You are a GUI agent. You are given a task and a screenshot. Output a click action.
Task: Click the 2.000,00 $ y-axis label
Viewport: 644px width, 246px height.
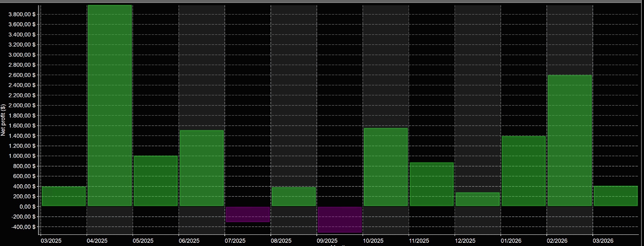tap(22, 105)
